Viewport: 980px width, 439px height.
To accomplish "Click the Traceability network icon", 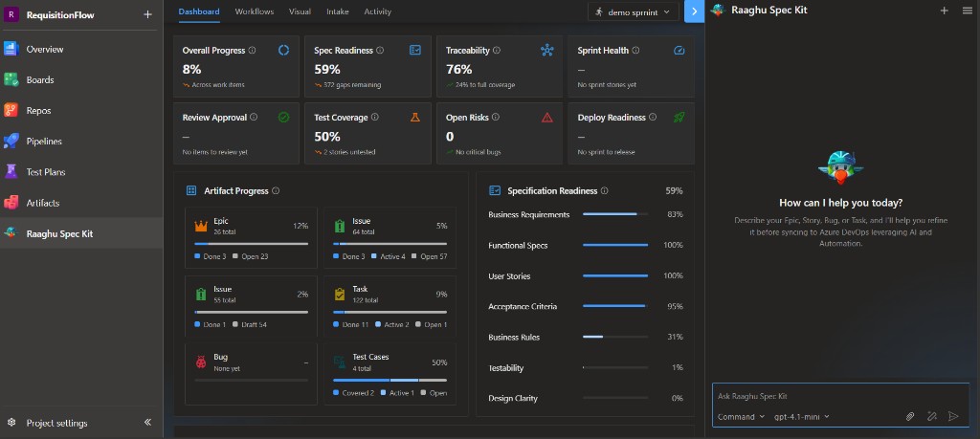I will pos(547,50).
